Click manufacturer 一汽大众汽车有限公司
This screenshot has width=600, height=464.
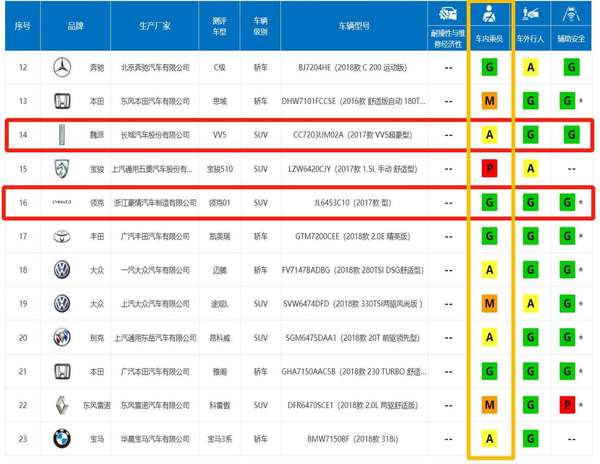pyautogui.click(x=155, y=270)
